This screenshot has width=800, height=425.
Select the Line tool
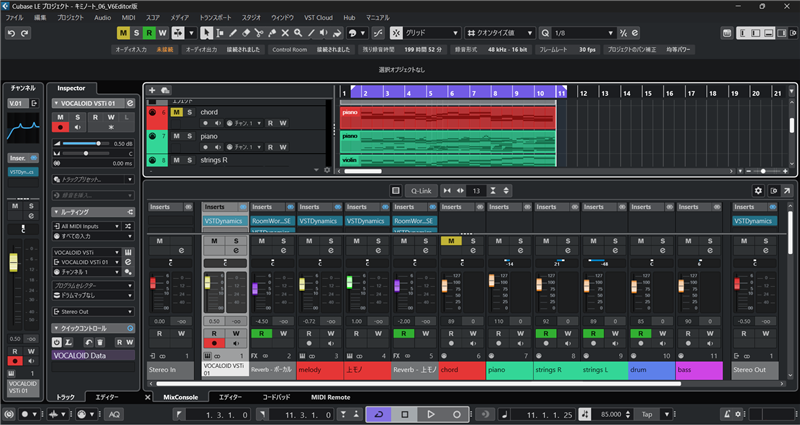click(311, 33)
